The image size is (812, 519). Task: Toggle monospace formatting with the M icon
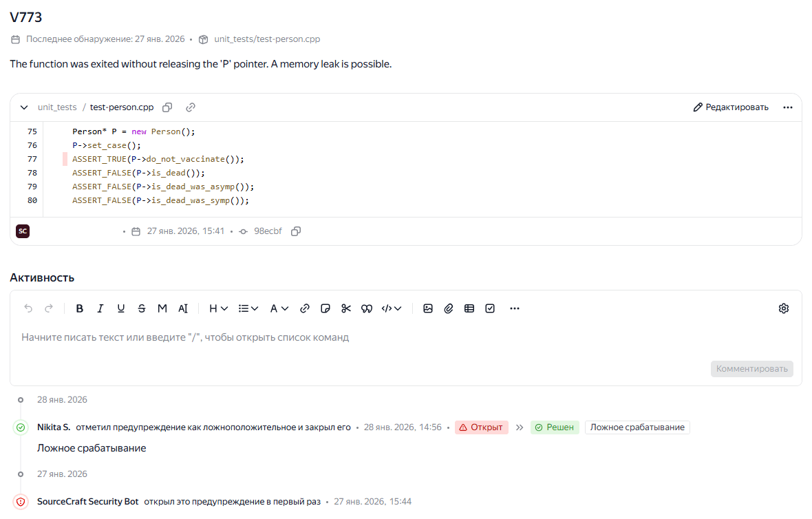pyautogui.click(x=162, y=308)
